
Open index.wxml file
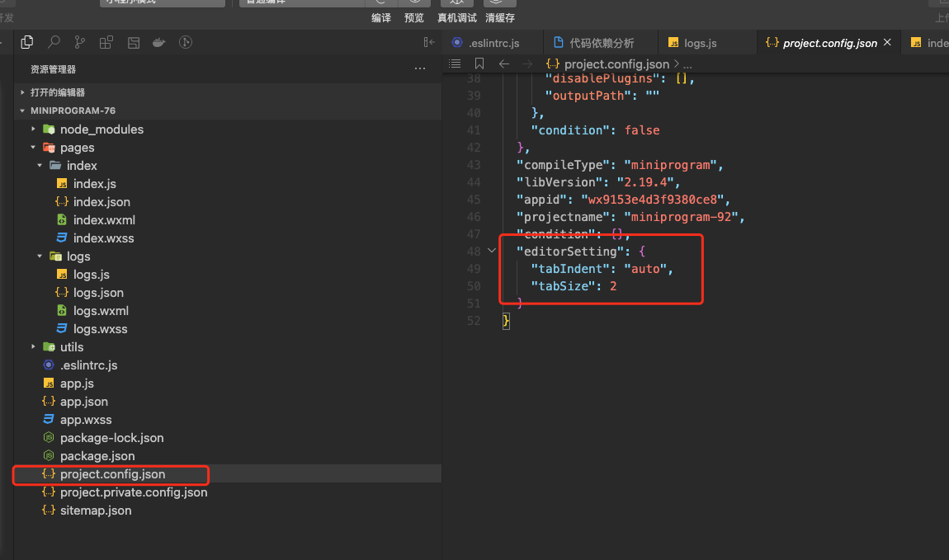coord(104,220)
